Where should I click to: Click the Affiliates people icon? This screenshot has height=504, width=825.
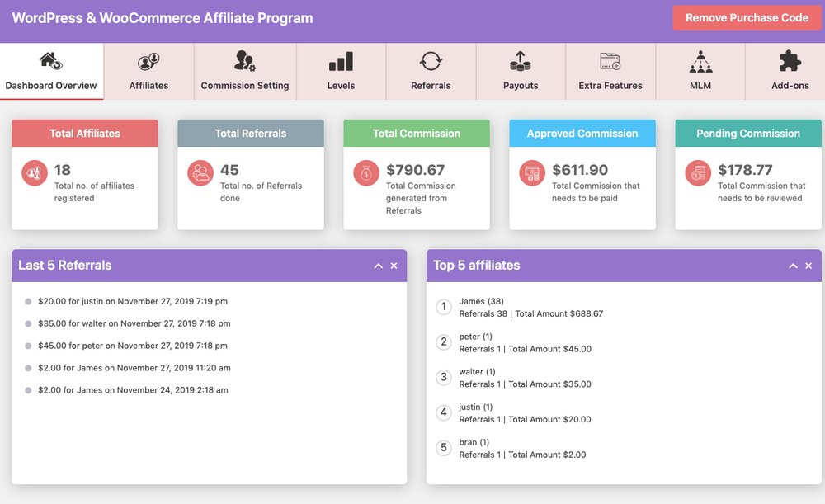148,62
